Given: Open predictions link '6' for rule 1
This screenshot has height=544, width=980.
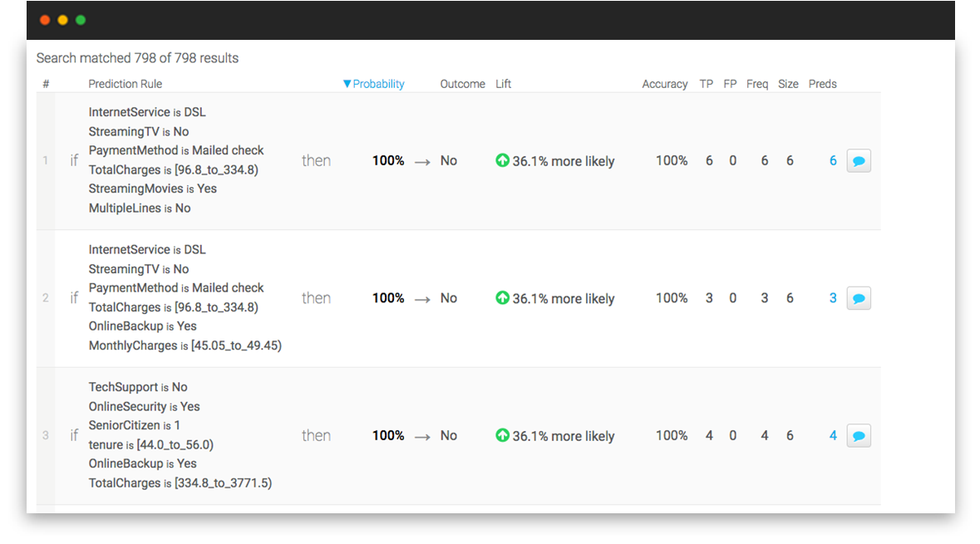Looking at the screenshot, I should click(x=833, y=161).
